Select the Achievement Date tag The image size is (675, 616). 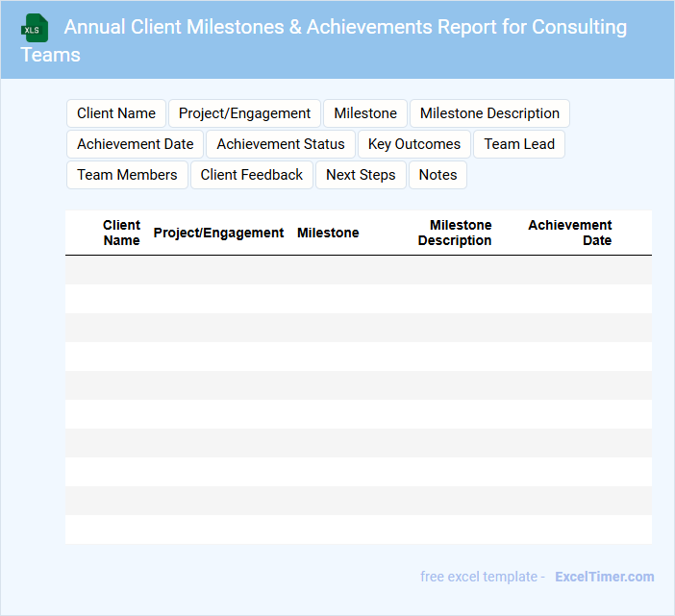click(135, 144)
